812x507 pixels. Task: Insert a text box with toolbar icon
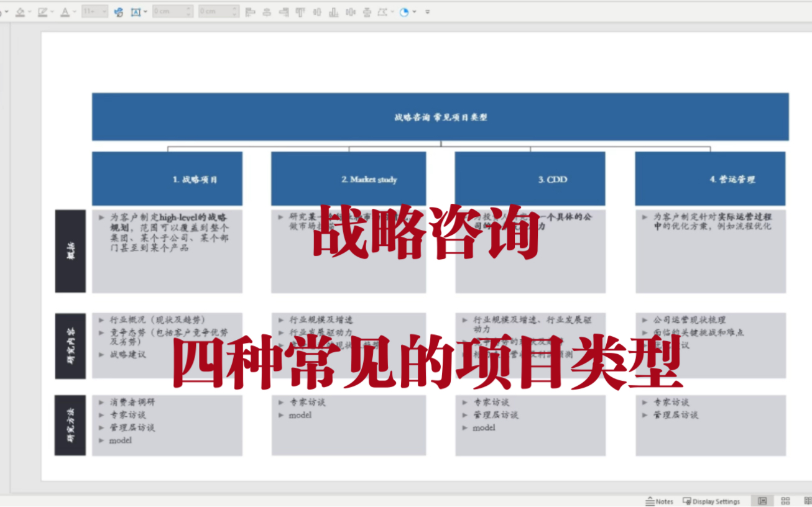tap(136, 12)
